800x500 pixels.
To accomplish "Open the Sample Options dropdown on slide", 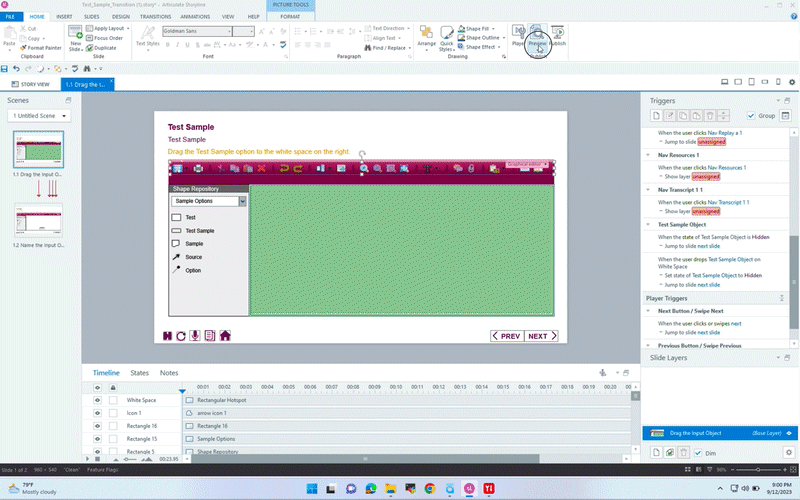I will tap(242, 201).
